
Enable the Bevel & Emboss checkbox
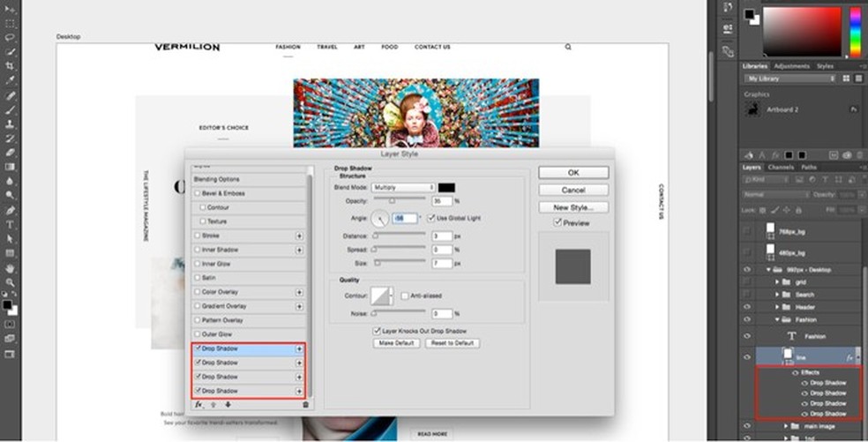[198, 194]
